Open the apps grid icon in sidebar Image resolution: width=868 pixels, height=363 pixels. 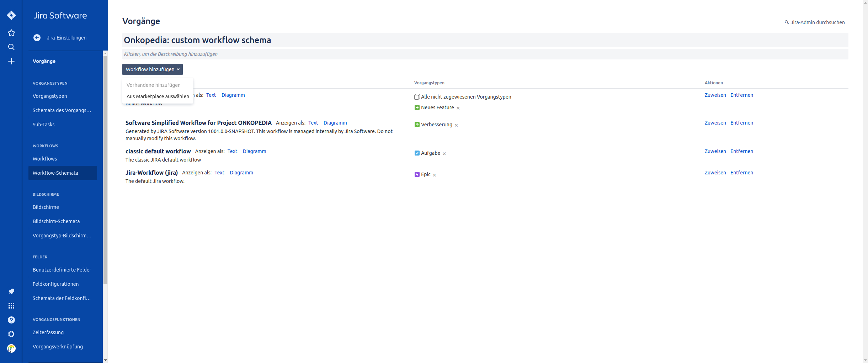click(x=11, y=305)
